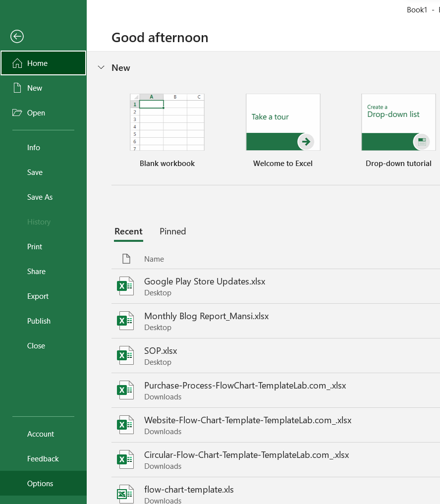This screenshot has width=440, height=504.
Task: Click the Excel icon beside SOP.xlsx
Action: (x=125, y=355)
